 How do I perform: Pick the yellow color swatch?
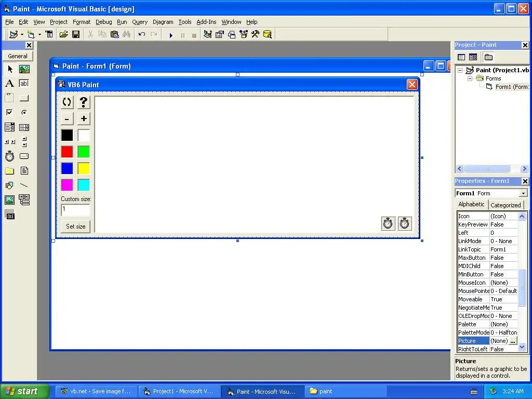[84, 168]
